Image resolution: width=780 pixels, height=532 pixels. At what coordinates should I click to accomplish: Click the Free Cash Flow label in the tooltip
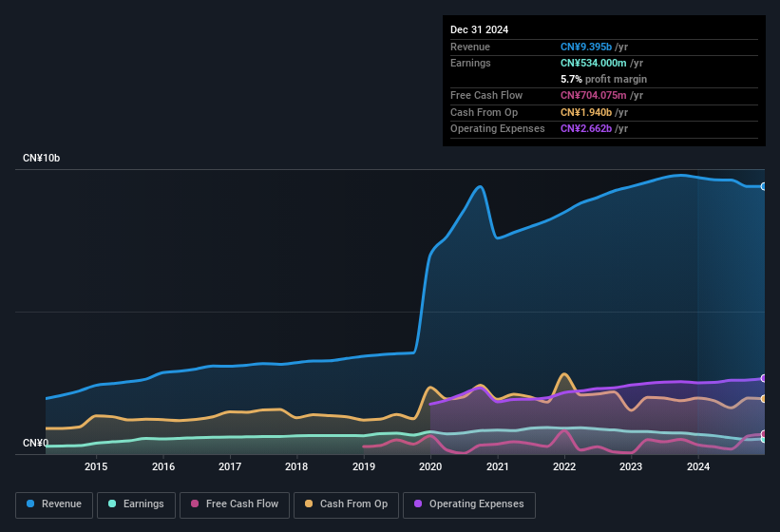point(486,95)
